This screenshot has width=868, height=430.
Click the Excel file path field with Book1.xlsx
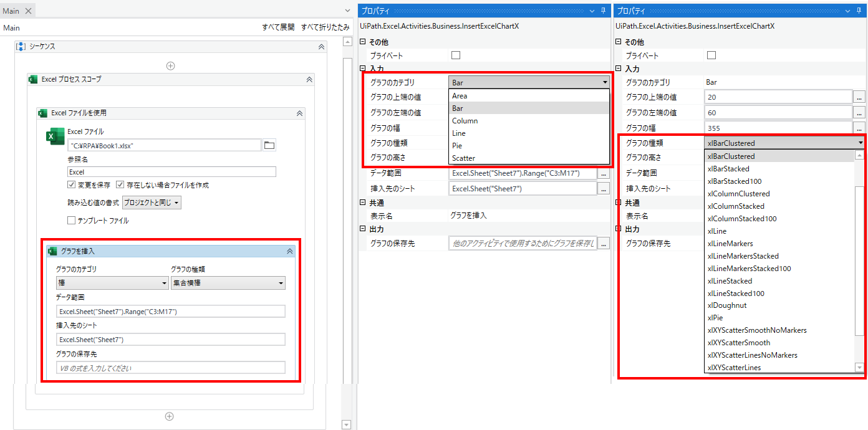164,145
